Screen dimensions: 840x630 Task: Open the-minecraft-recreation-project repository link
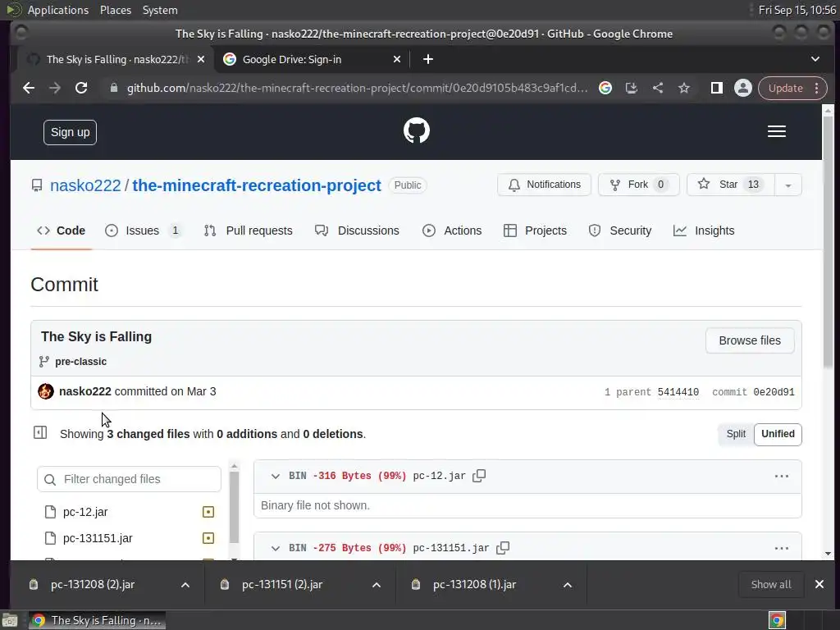pos(257,185)
